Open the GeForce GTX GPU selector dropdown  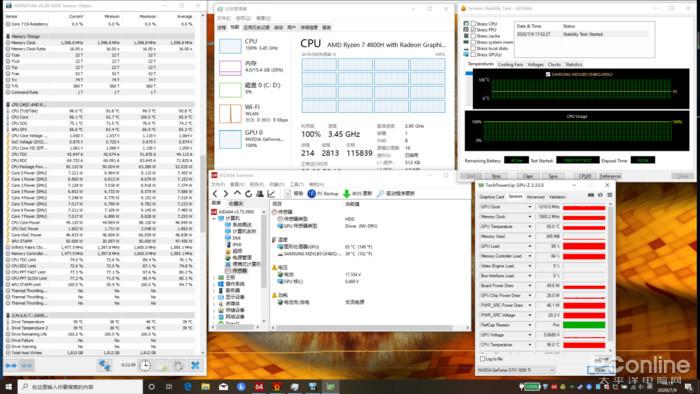(516, 370)
